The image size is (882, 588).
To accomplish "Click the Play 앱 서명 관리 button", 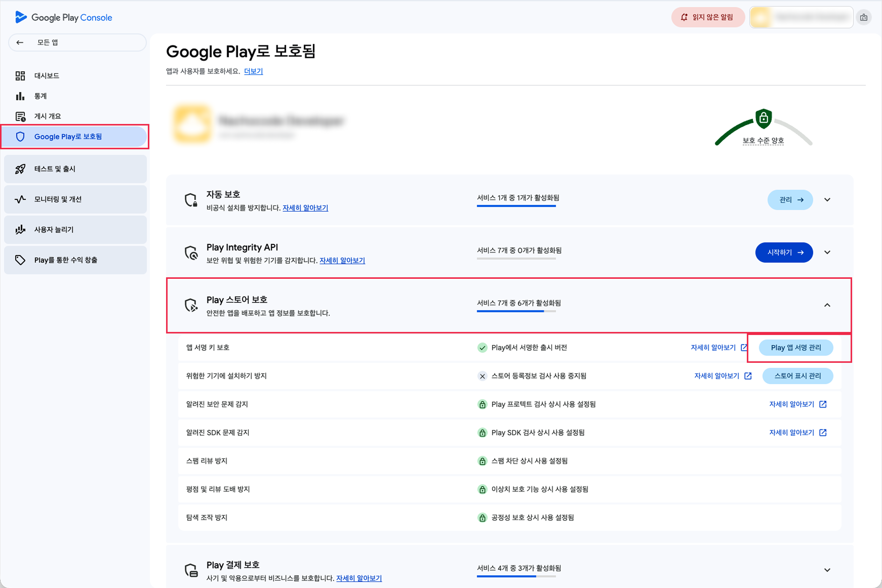I will [796, 348].
